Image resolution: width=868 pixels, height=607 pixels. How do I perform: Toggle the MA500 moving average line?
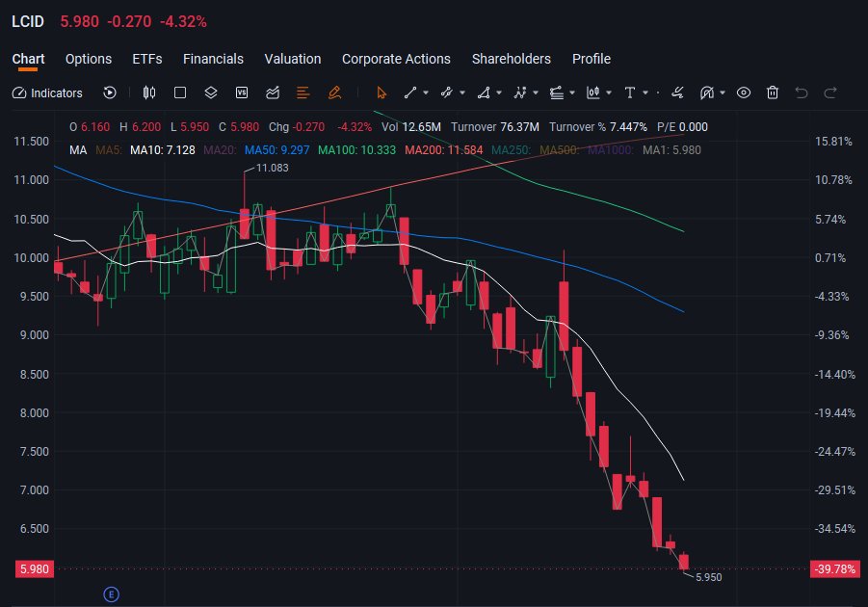559,150
